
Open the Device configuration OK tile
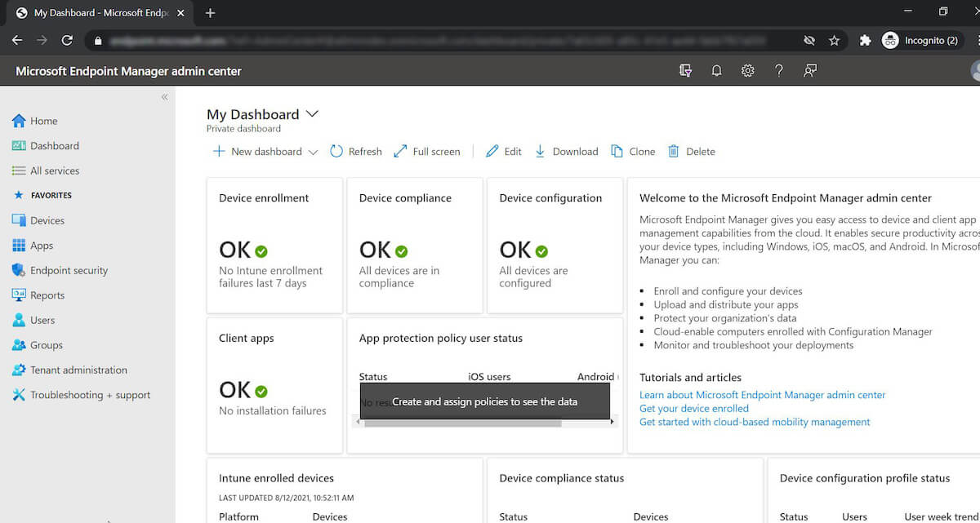(555, 246)
